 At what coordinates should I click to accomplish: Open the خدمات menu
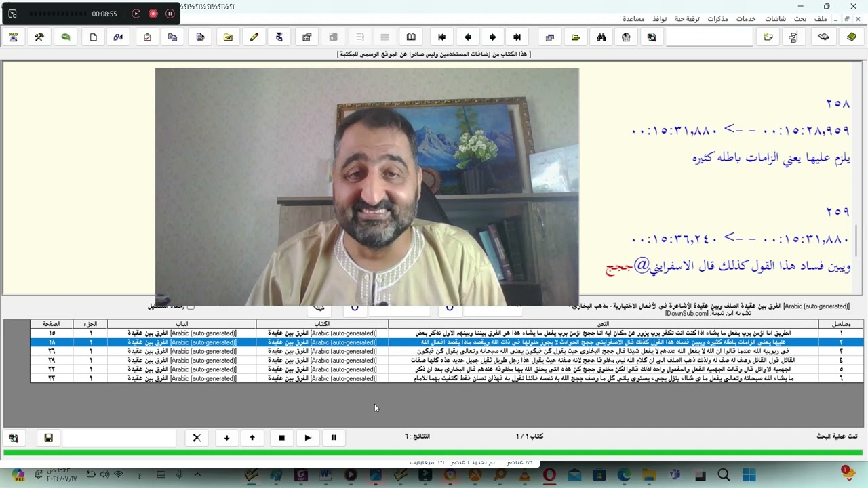(x=746, y=19)
